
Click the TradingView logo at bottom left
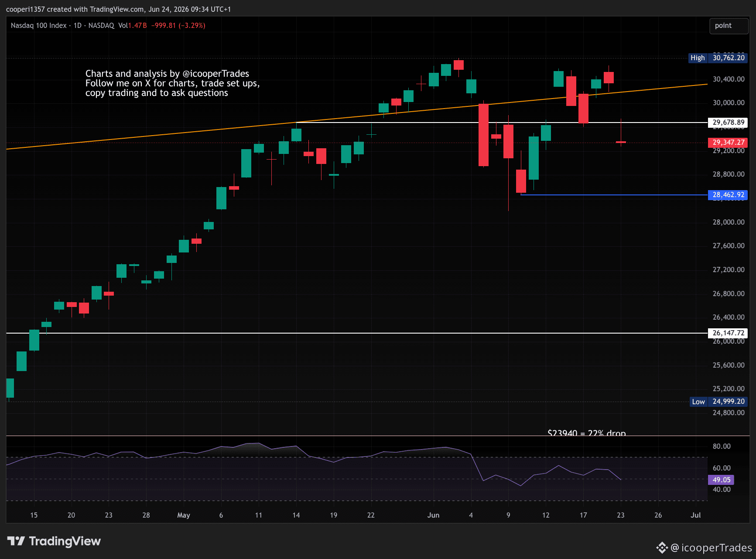click(54, 541)
